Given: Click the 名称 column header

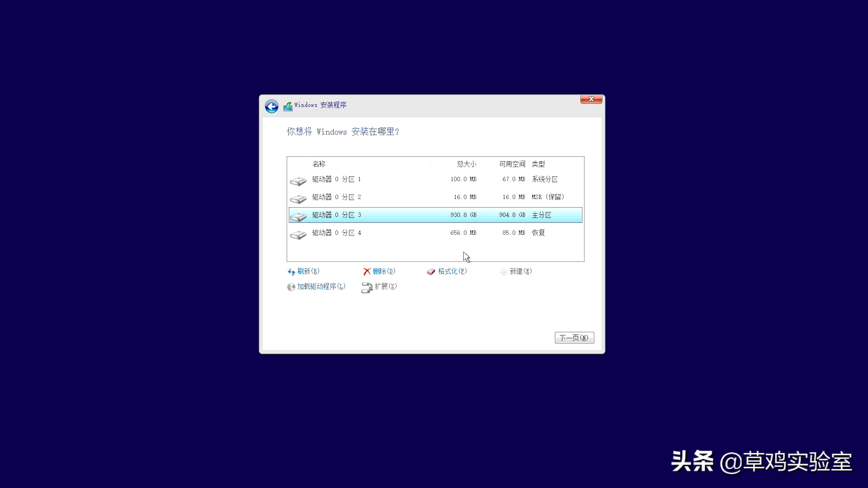Looking at the screenshot, I should 319,164.
